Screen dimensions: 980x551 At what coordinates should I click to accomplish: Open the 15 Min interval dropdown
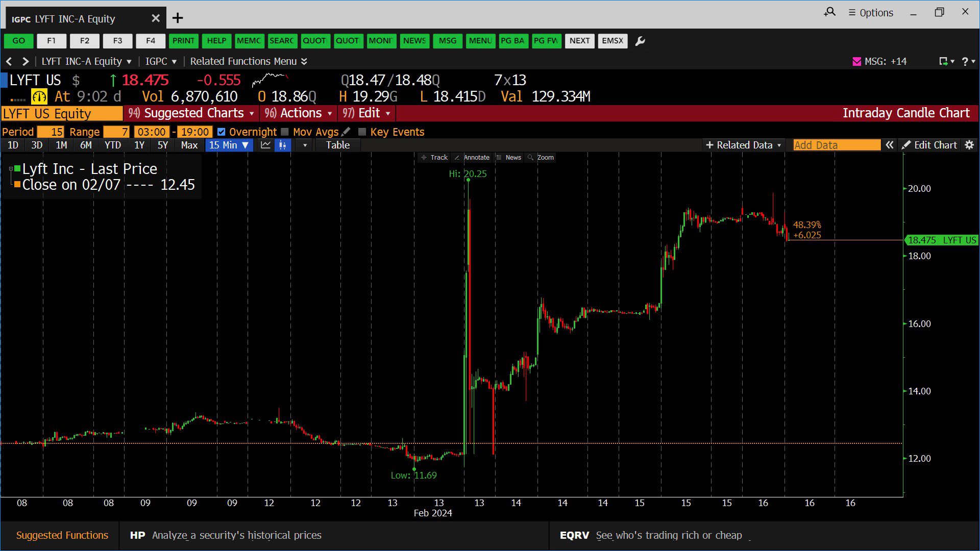coord(229,145)
